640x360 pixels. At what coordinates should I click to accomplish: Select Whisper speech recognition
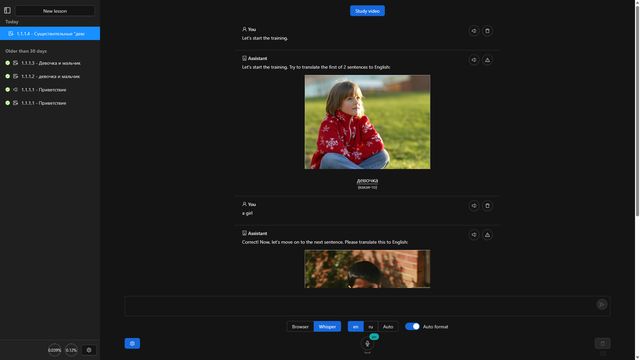click(x=327, y=327)
